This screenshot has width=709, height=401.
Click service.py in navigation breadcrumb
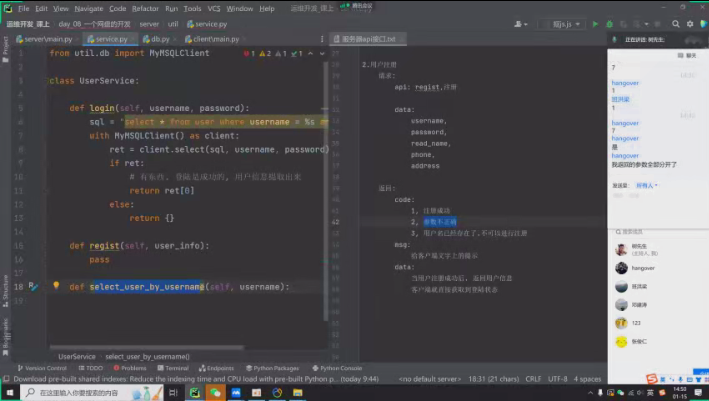[x=207, y=24]
